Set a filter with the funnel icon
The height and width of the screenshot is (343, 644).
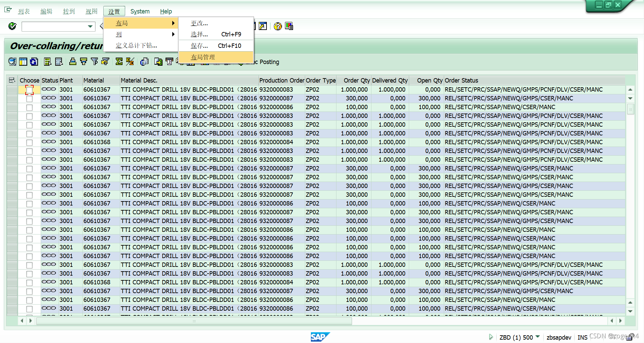[x=95, y=61]
